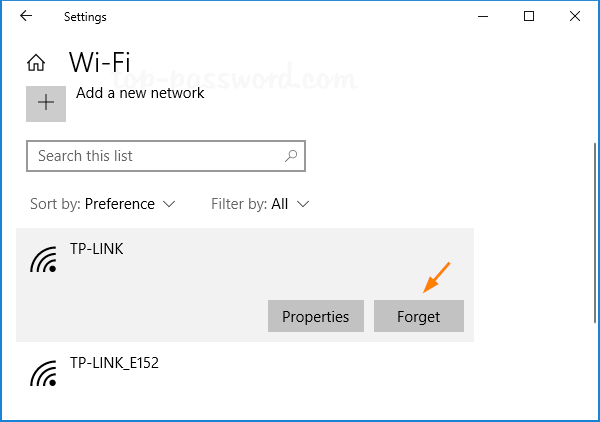Click the Wi-Fi page heading
The height and width of the screenshot is (422, 600).
100,62
